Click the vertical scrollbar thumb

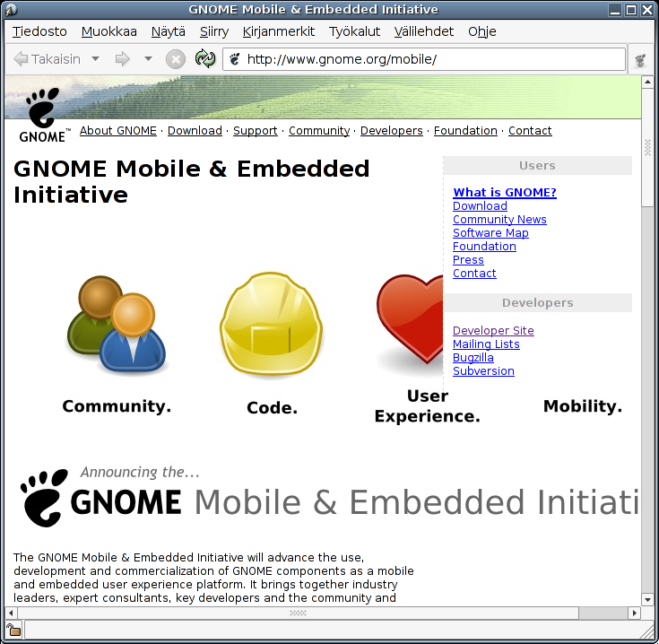pos(647,147)
